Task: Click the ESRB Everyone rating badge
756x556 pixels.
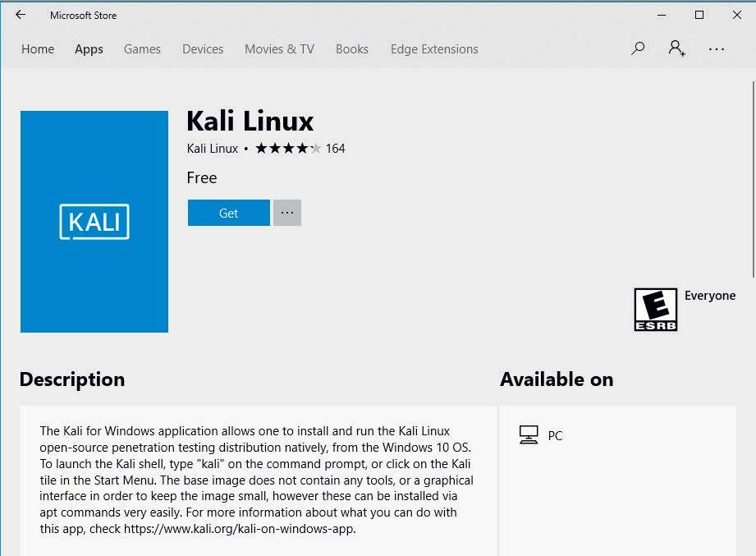Action: pos(656,310)
